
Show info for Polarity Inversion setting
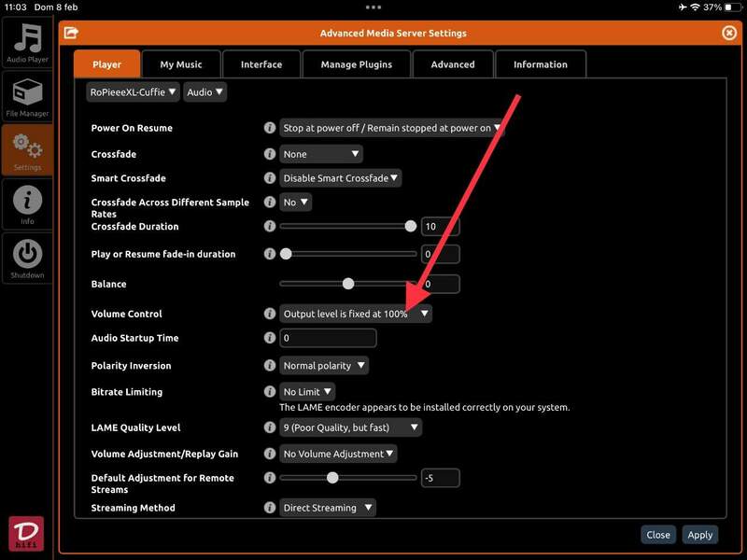point(269,366)
